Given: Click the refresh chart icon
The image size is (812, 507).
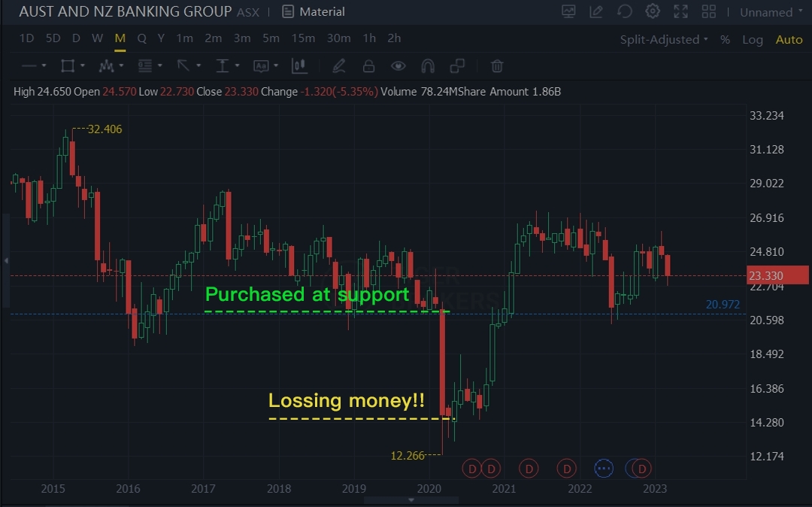Looking at the screenshot, I should (625, 11).
